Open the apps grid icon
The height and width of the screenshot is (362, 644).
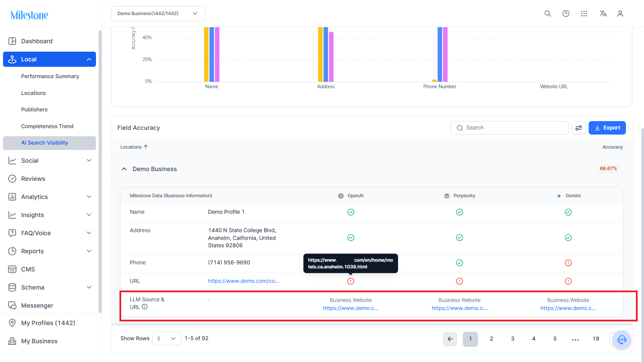click(584, 13)
